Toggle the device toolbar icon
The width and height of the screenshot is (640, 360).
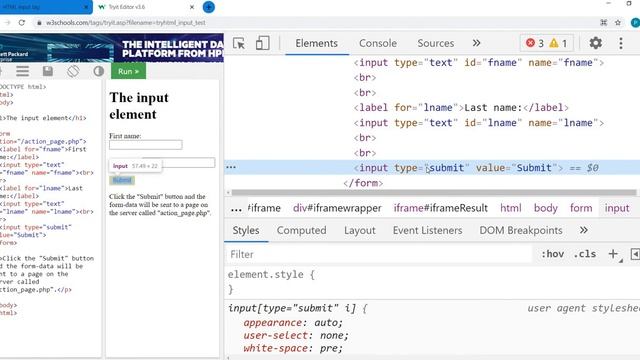[x=262, y=43]
